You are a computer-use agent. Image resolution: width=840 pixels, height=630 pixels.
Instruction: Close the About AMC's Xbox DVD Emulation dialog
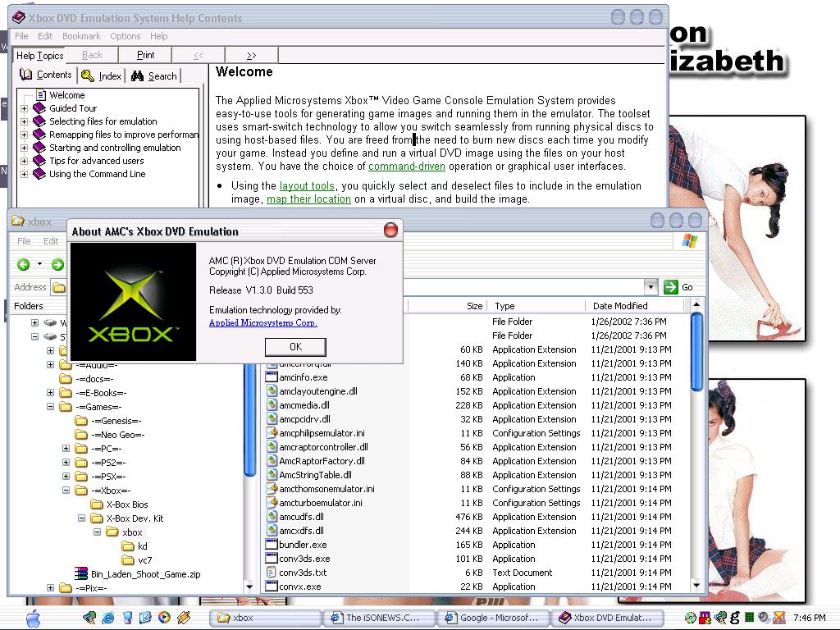(390, 230)
